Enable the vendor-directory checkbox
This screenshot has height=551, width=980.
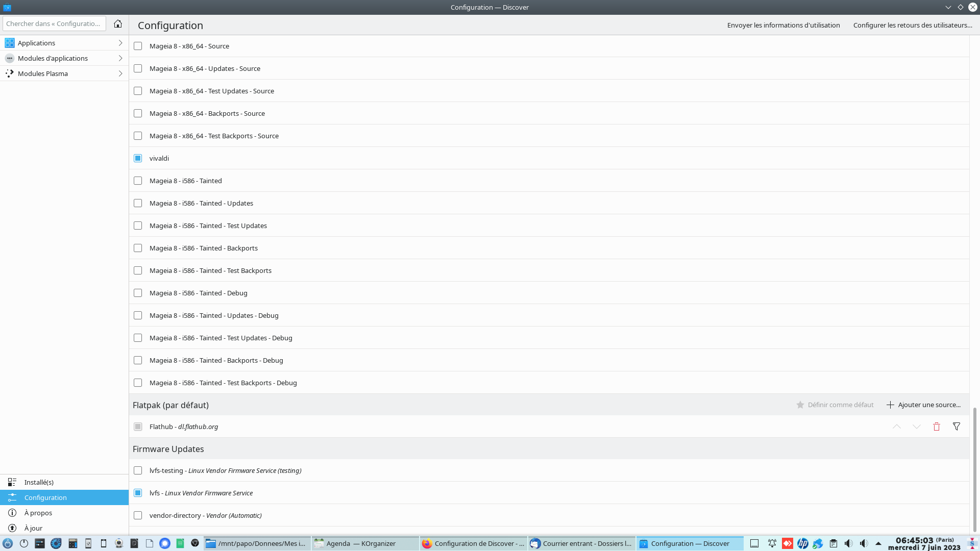[x=138, y=515]
